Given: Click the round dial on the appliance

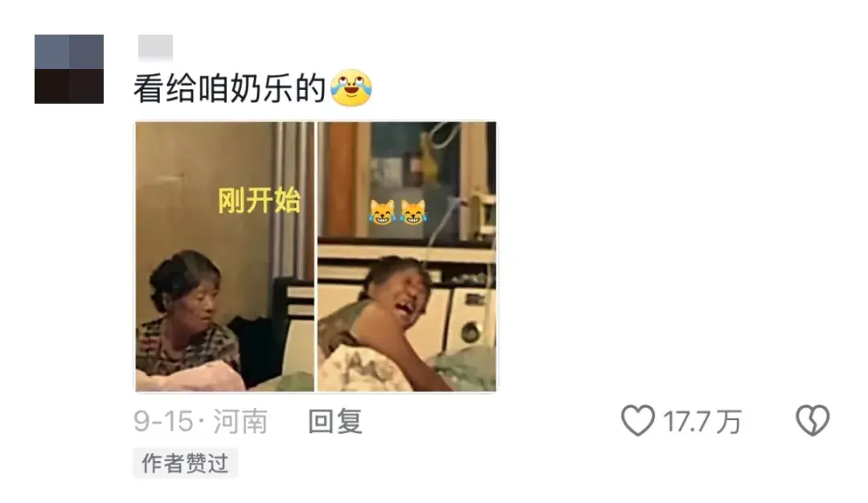Looking at the screenshot, I should (x=470, y=332).
